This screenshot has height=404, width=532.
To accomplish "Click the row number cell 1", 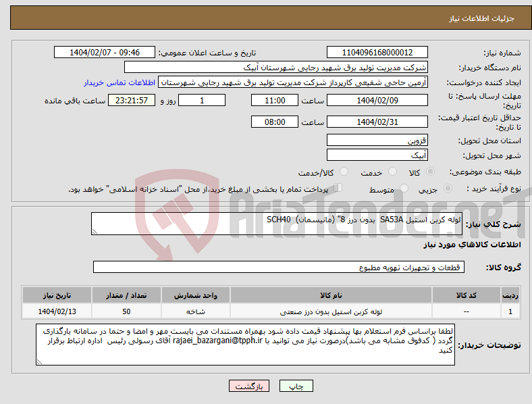I will coord(510,311).
